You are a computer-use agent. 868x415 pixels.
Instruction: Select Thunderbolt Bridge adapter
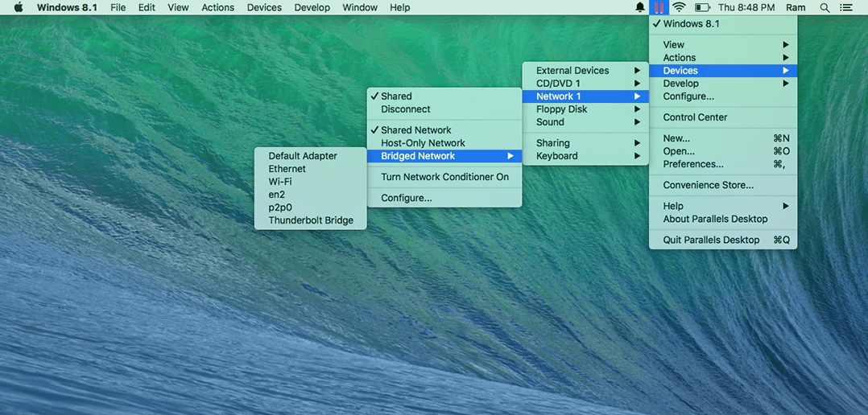point(310,220)
